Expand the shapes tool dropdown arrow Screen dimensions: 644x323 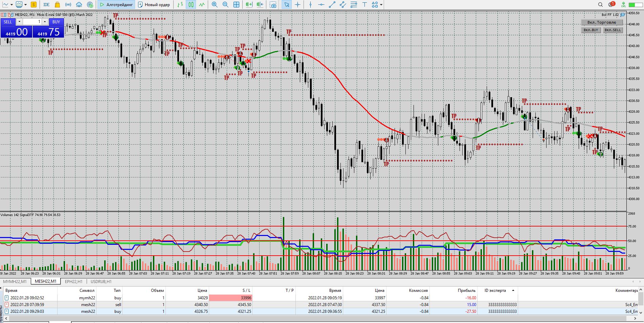[x=381, y=5]
